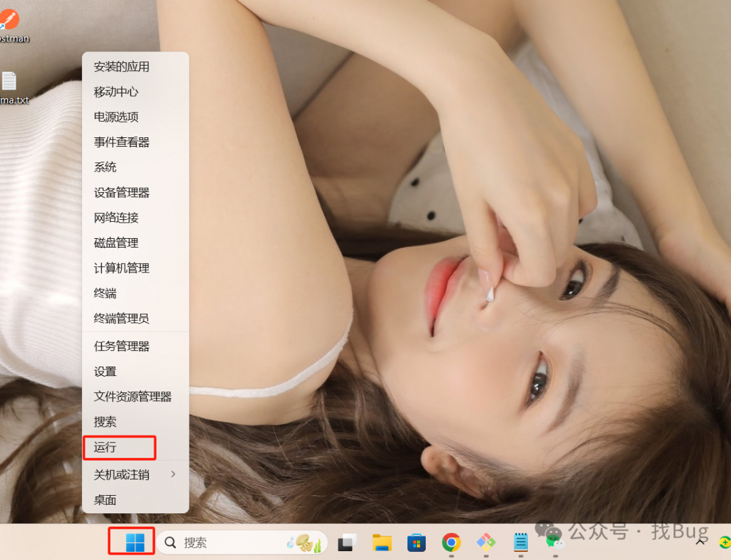The width and height of the screenshot is (731, 560).
Task: Open the Notepad icon in the taskbar
Action: 520,542
